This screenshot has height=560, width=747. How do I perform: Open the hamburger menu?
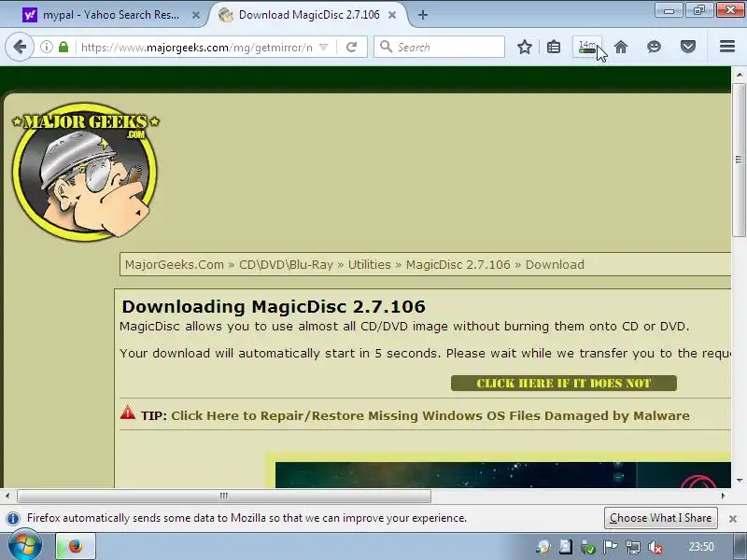tap(727, 47)
